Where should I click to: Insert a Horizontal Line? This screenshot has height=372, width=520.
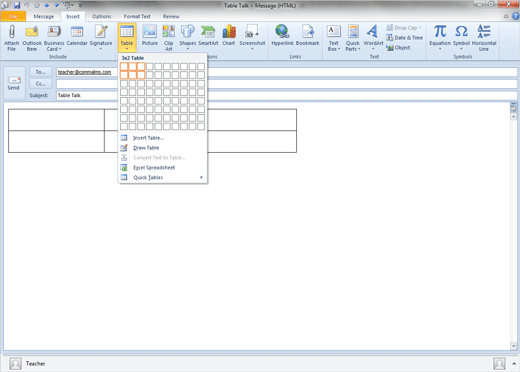click(x=484, y=37)
